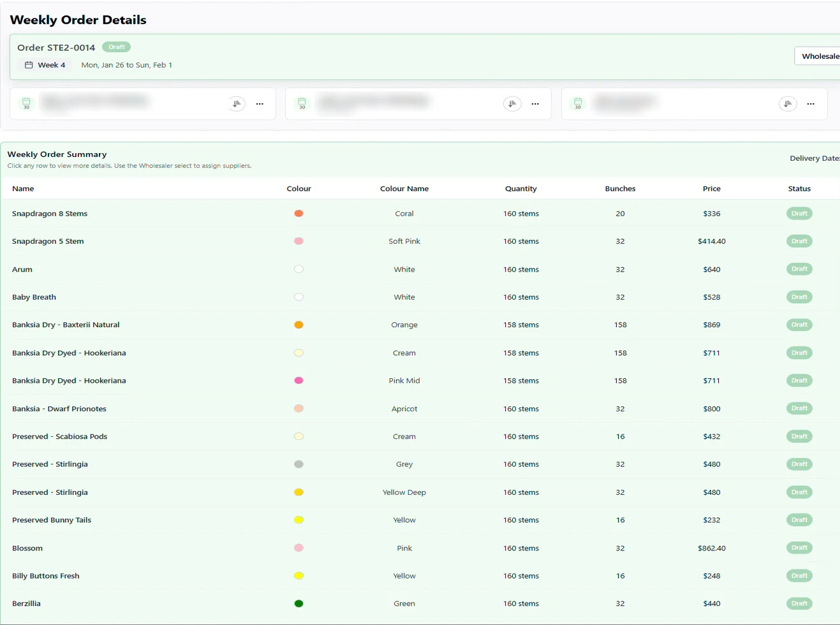Click the green swatch for Berzillia
This screenshot has height=625, width=840.
298,603
